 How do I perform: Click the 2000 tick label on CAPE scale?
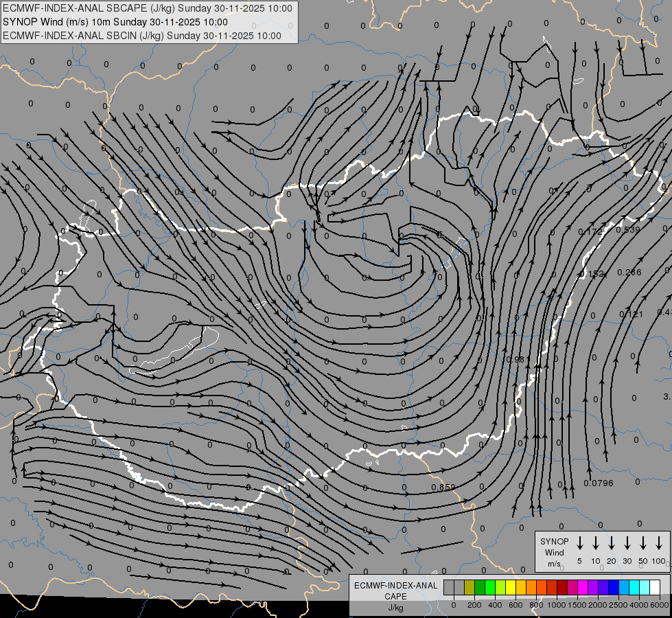598,605
